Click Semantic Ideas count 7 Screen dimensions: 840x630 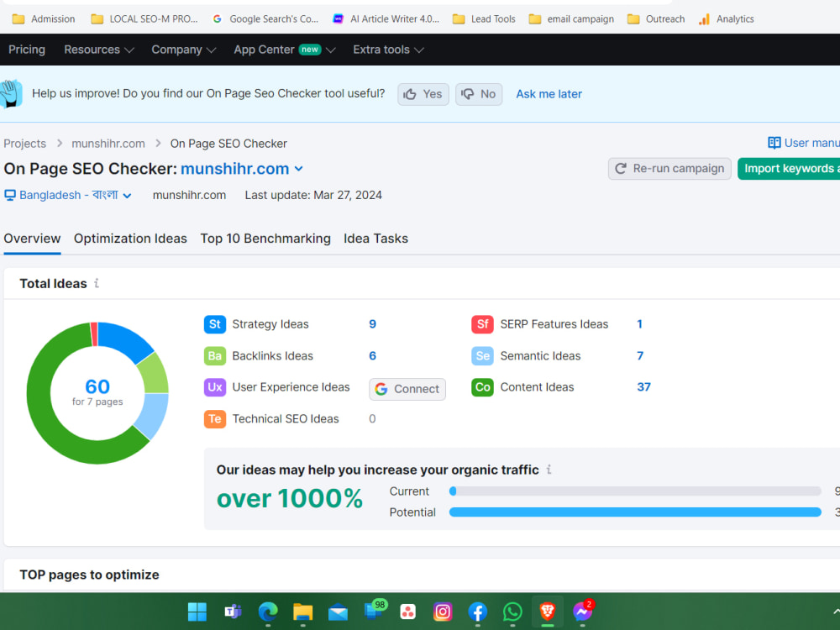(x=639, y=355)
